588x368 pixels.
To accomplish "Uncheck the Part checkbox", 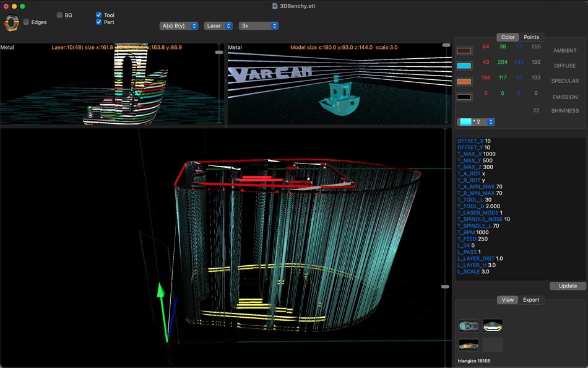I will pyautogui.click(x=98, y=22).
